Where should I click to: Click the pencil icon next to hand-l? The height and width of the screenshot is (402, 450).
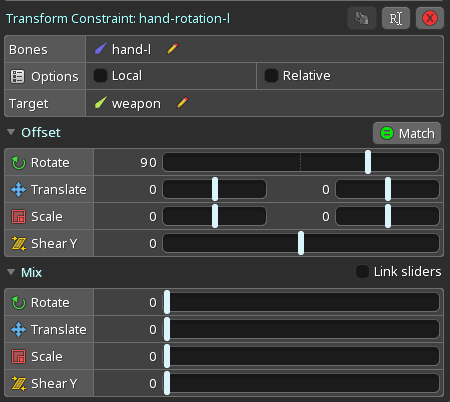point(172,49)
